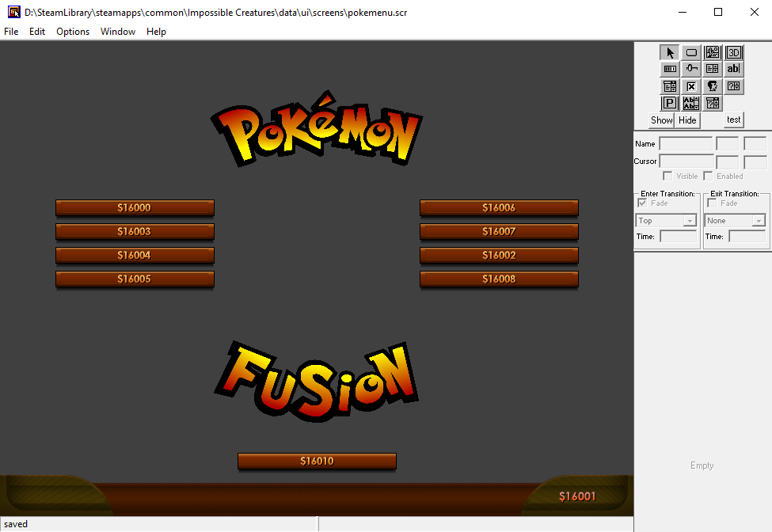Open the Window menu
The height and width of the screenshot is (532, 772).
point(118,32)
